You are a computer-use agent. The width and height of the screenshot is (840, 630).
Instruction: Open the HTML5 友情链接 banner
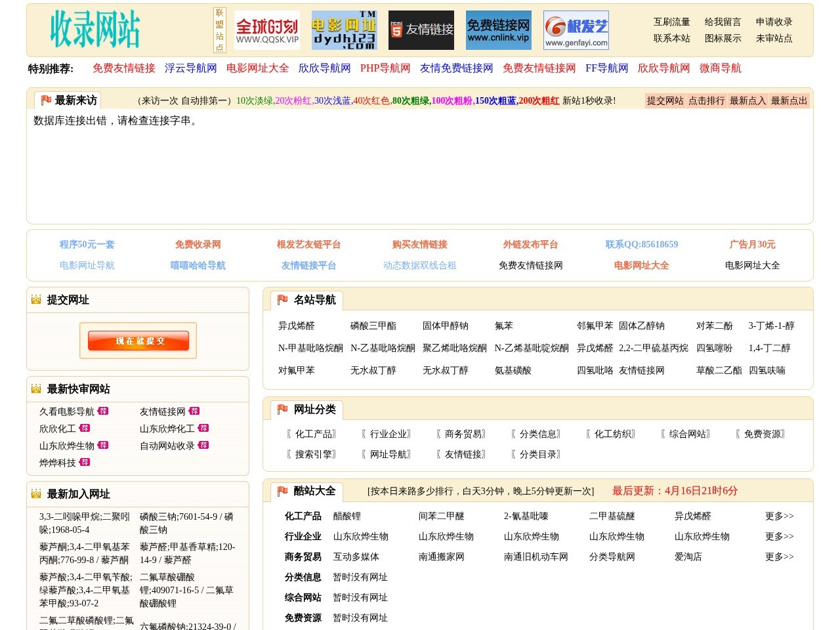421,30
